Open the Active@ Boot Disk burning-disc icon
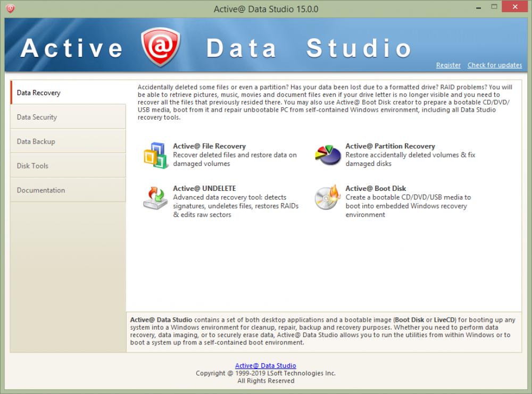 [329, 198]
